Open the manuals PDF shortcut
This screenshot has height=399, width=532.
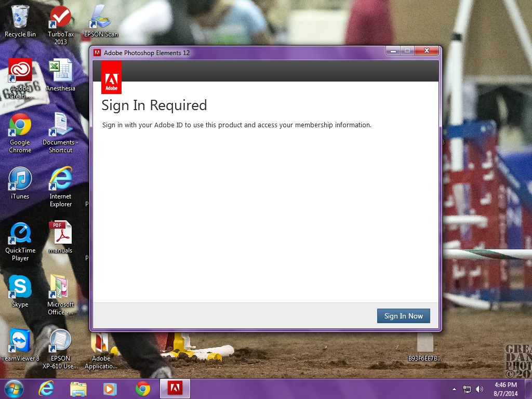click(x=61, y=233)
